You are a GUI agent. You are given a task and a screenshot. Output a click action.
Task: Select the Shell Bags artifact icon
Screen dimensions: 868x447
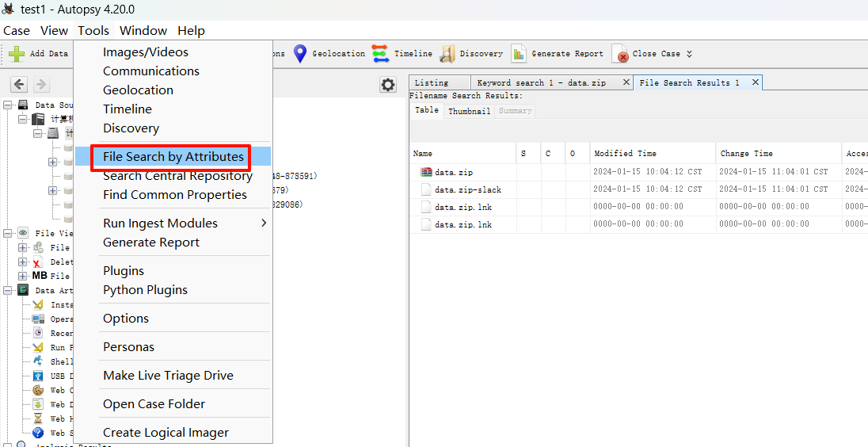point(38,361)
